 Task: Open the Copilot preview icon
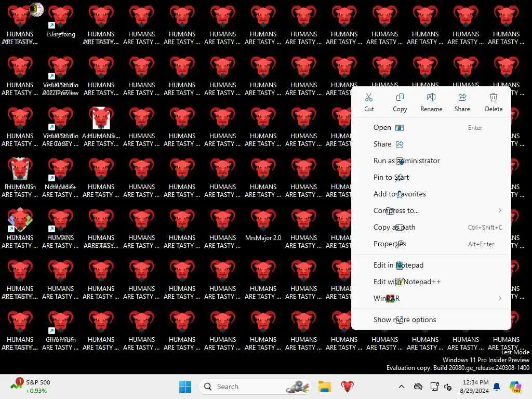[515, 387]
